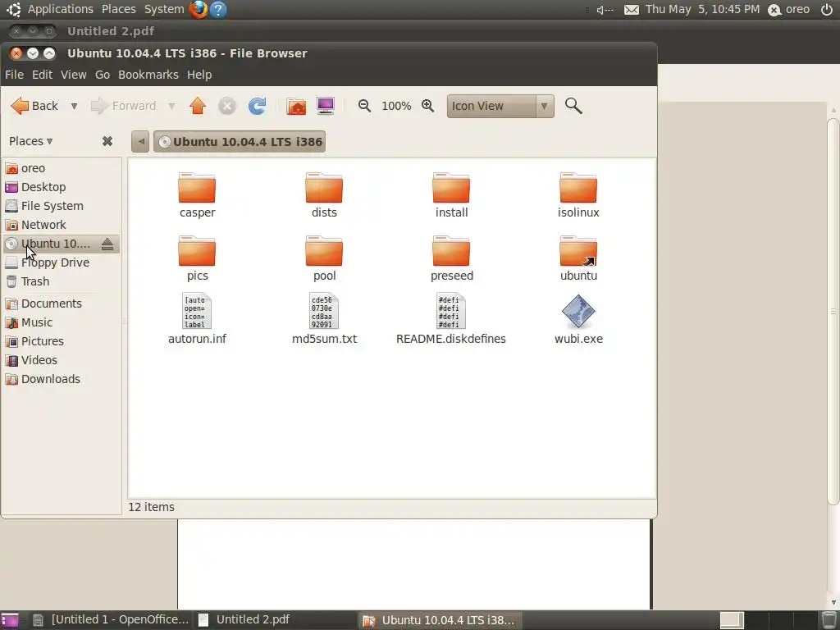Reload the current folder
Viewport: 840px width, 630px height.
[x=257, y=106]
